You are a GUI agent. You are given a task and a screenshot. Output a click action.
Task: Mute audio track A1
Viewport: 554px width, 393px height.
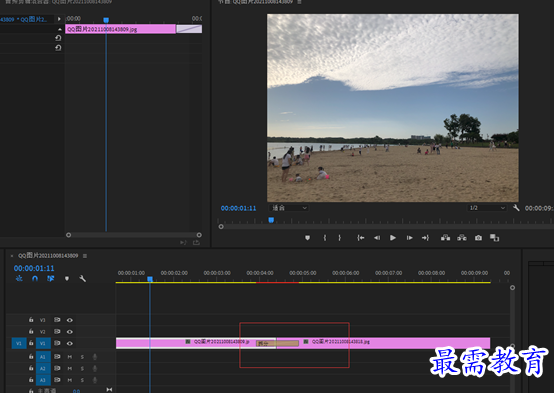pos(70,357)
